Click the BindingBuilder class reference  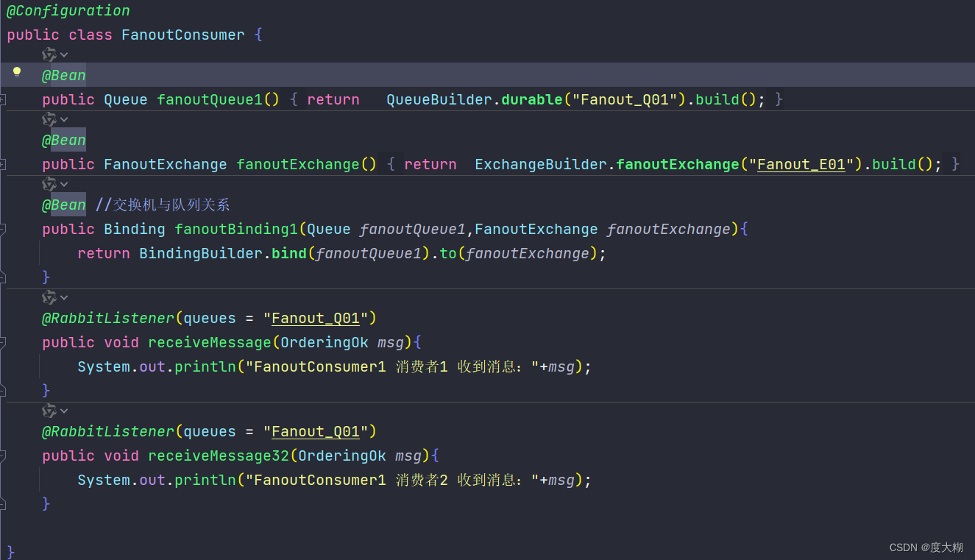pos(201,253)
